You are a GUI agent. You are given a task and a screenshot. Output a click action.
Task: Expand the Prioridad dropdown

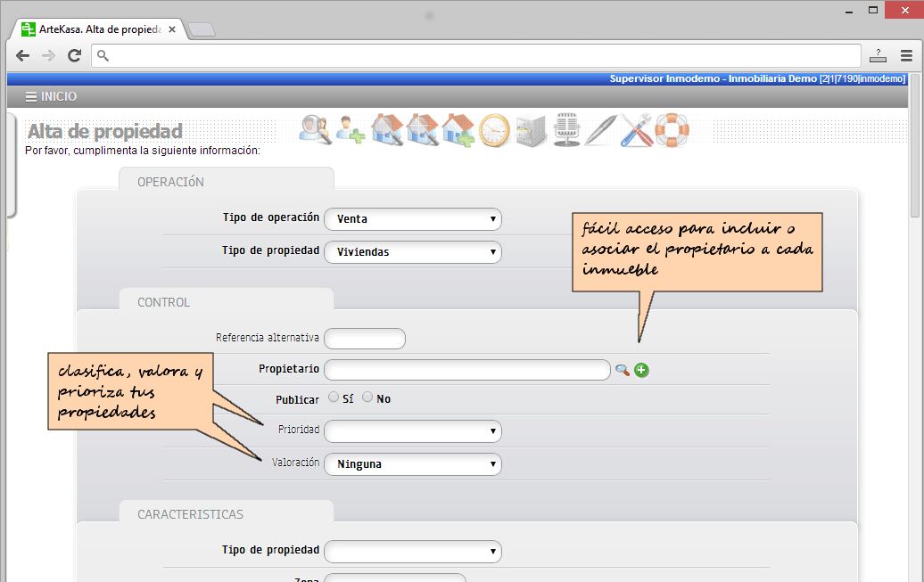tap(412, 431)
